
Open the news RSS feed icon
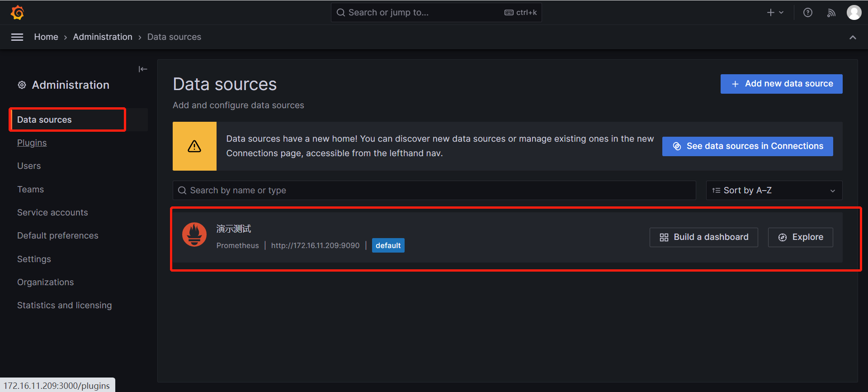[x=831, y=13]
